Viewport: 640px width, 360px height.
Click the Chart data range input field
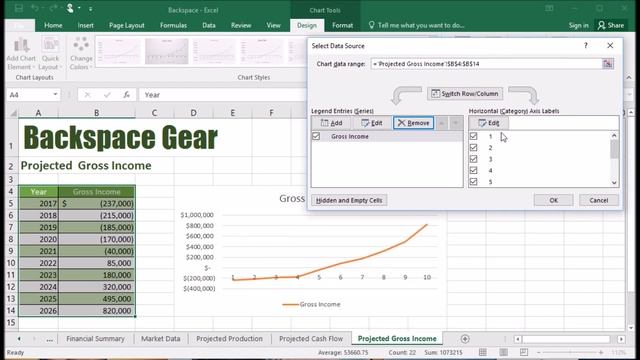(486, 64)
